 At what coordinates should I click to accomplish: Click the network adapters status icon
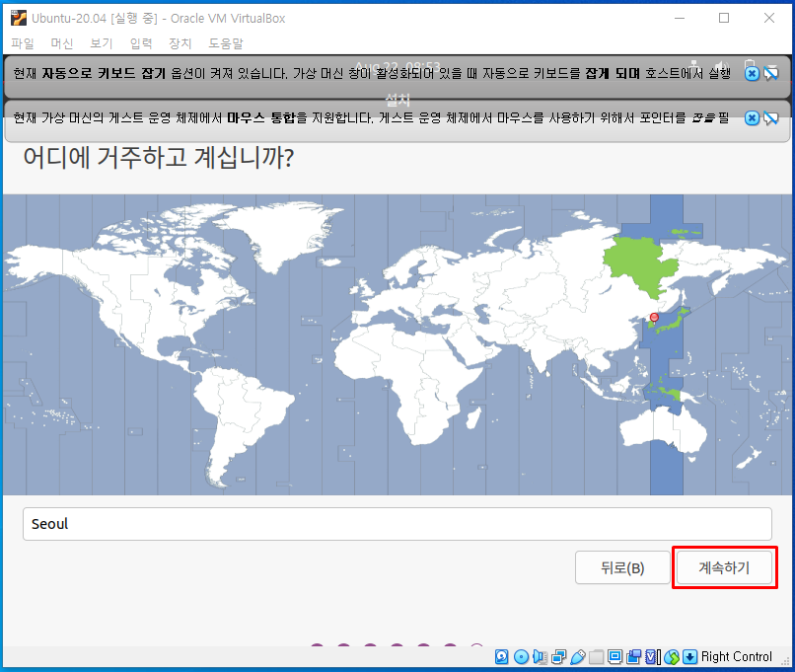tap(557, 656)
